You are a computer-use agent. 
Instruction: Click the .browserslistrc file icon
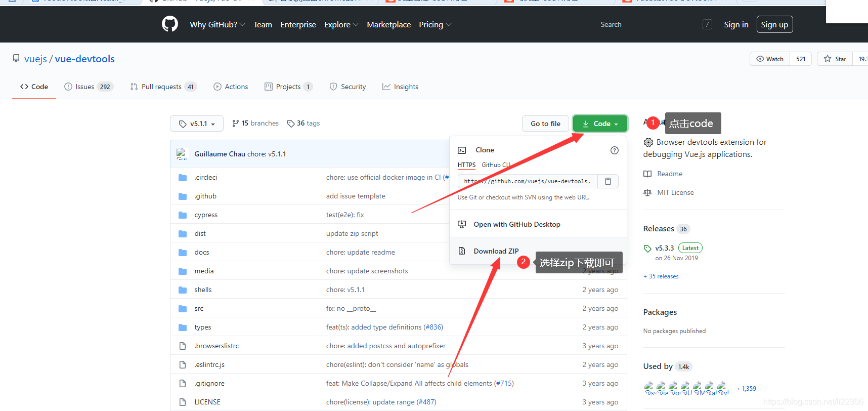183,346
